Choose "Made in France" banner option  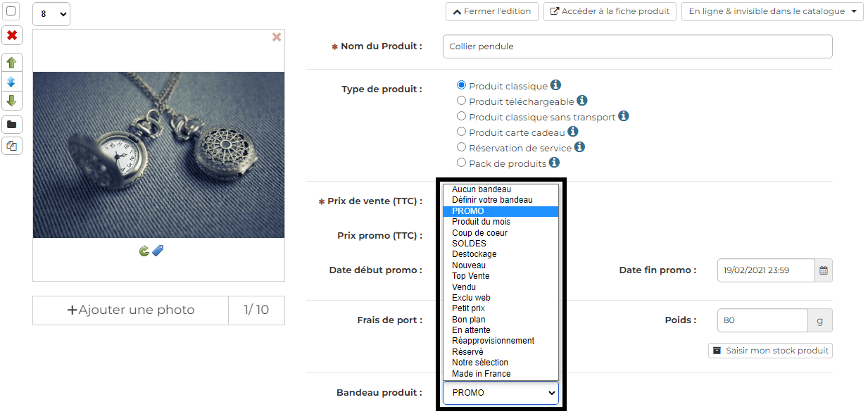pos(482,374)
